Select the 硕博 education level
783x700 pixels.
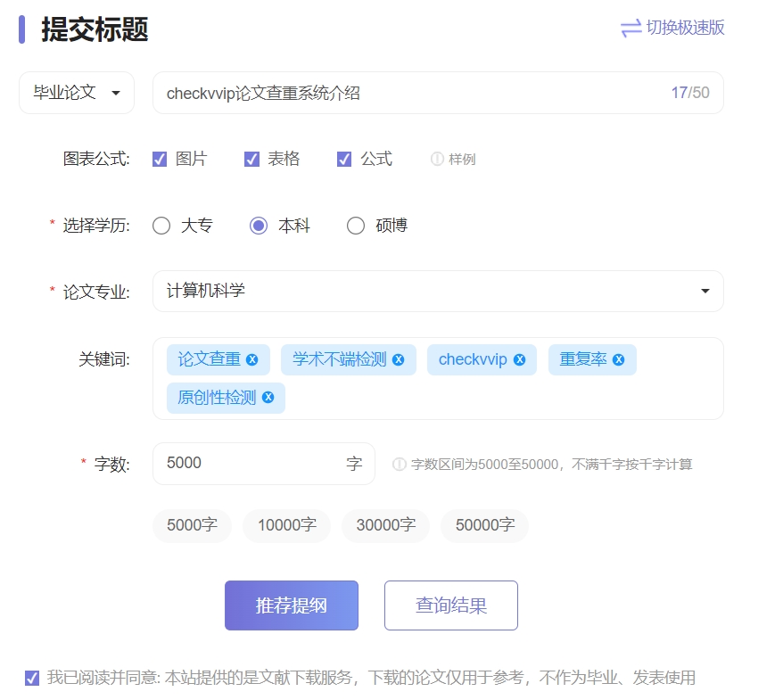356,226
